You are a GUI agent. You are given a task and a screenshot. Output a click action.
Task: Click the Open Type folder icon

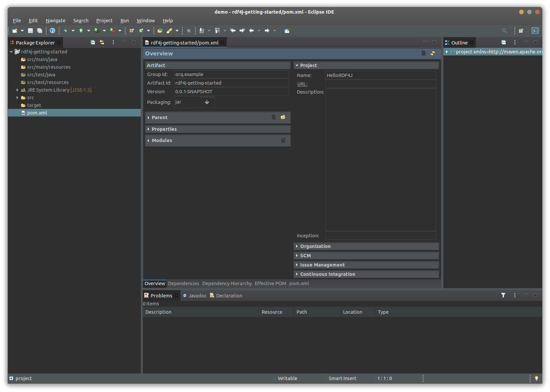point(160,31)
